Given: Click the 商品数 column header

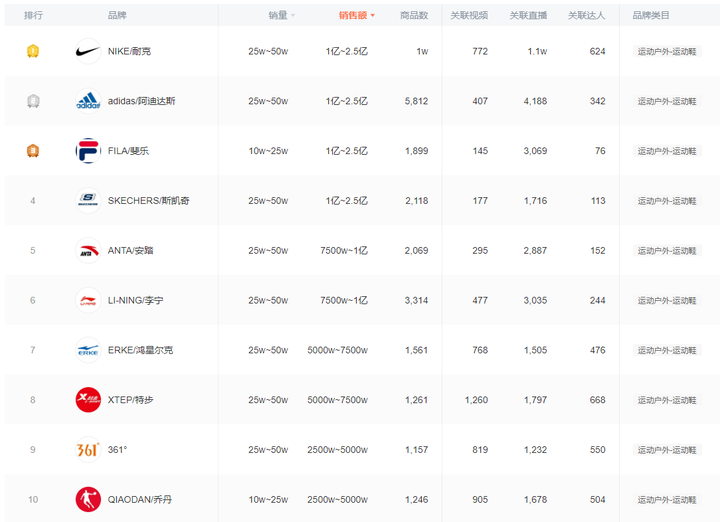Looking at the screenshot, I should (x=414, y=15).
